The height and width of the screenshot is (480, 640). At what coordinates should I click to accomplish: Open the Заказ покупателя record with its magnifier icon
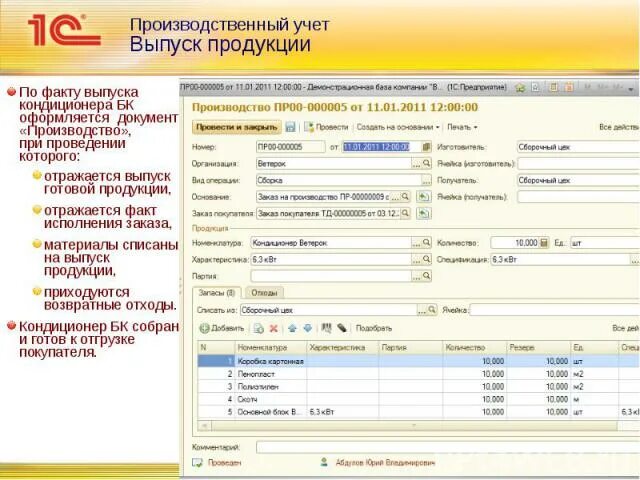pos(405,213)
